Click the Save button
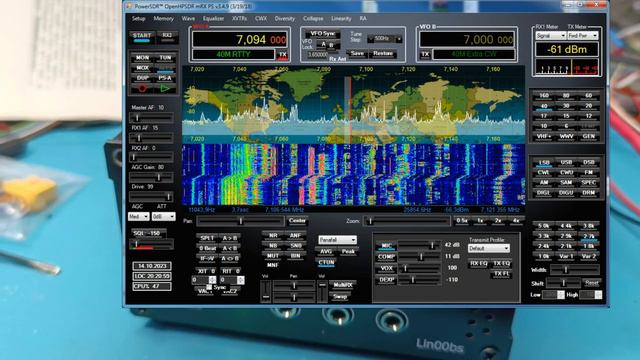The image size is (640, 360). (357, 53)
